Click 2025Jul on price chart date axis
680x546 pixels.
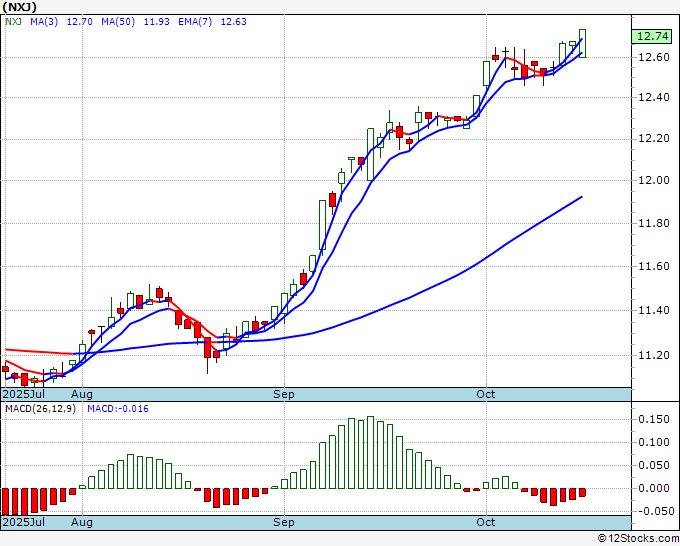coord(24,394)
